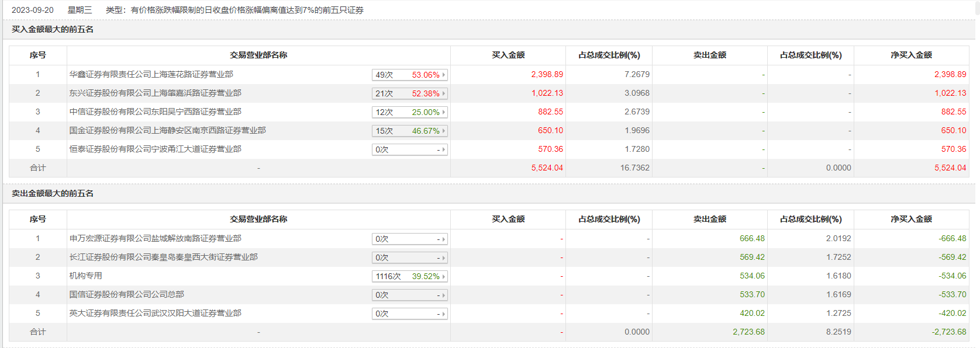Click sell amount 533.70
This screenshot has width=980, height=348.
(752, 294)
